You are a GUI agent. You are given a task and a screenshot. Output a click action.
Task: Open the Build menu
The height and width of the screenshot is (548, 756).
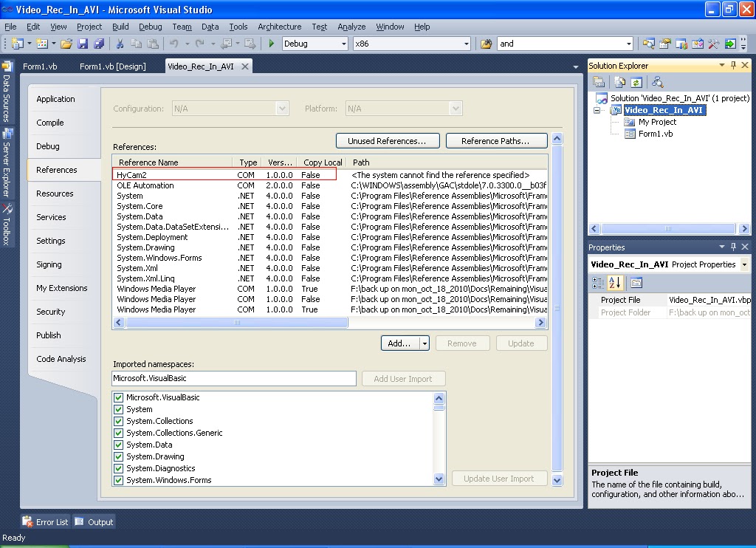point(120,27)
